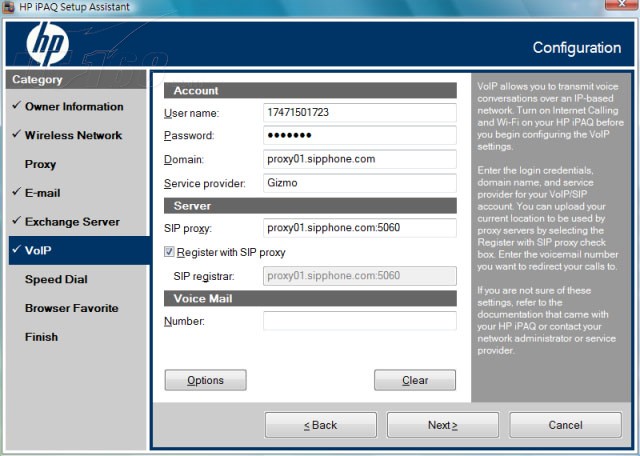Focus the Password field

coord(359,135)
